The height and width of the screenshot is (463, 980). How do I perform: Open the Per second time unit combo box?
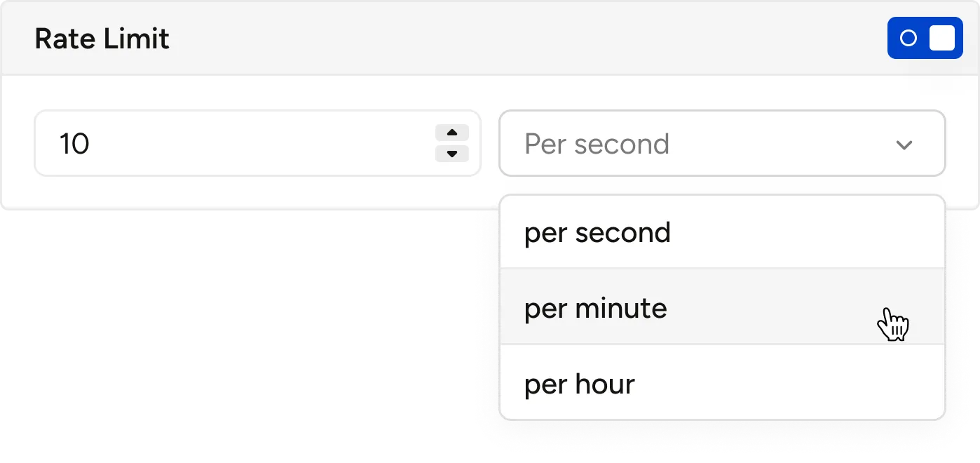point(722,143)
